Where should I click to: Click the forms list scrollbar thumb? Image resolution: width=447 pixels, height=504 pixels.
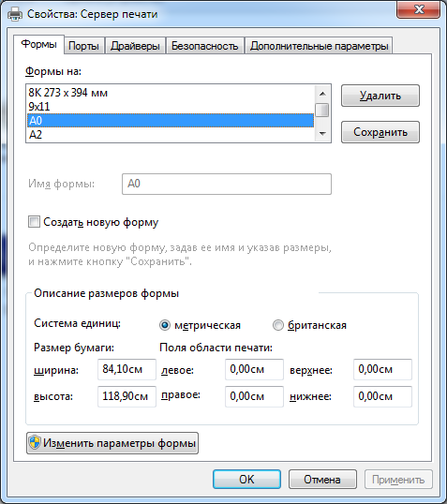coord(322,110)
